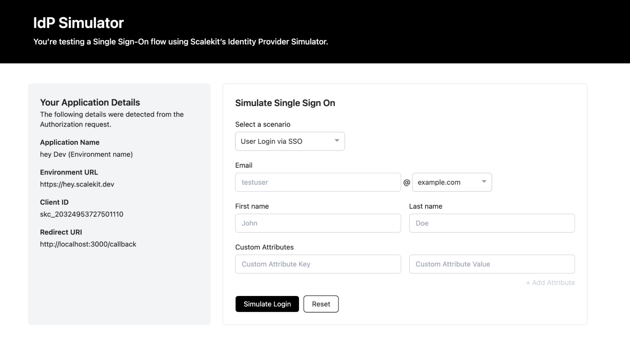Click the Last name input field
Viewport: 630px width, 364px height.
click(x=492, y=223)
